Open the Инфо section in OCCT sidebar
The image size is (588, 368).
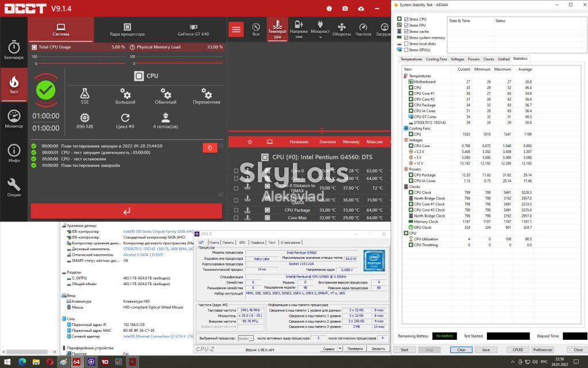pos(14,153)
